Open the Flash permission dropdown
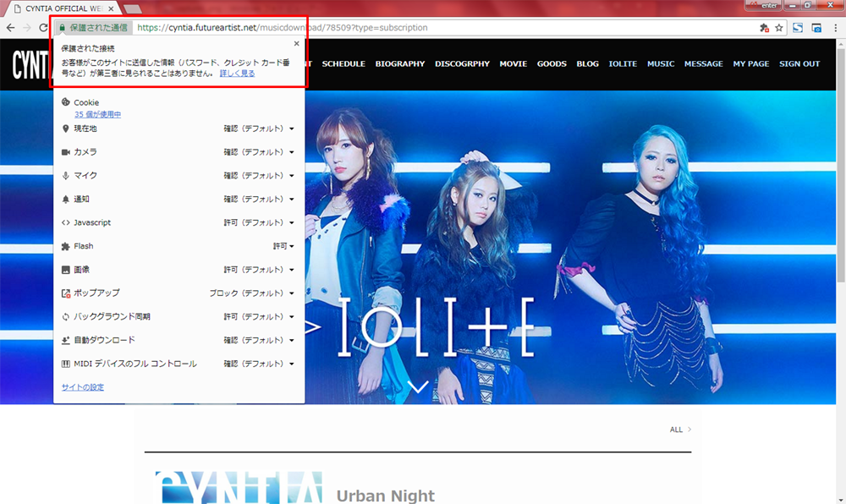 (283, 246)
